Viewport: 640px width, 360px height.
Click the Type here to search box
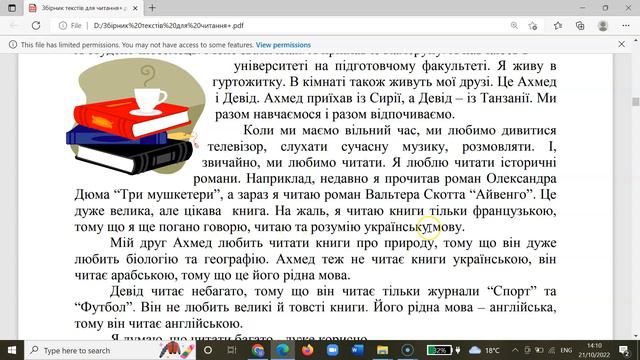click(x=110, y=350)
